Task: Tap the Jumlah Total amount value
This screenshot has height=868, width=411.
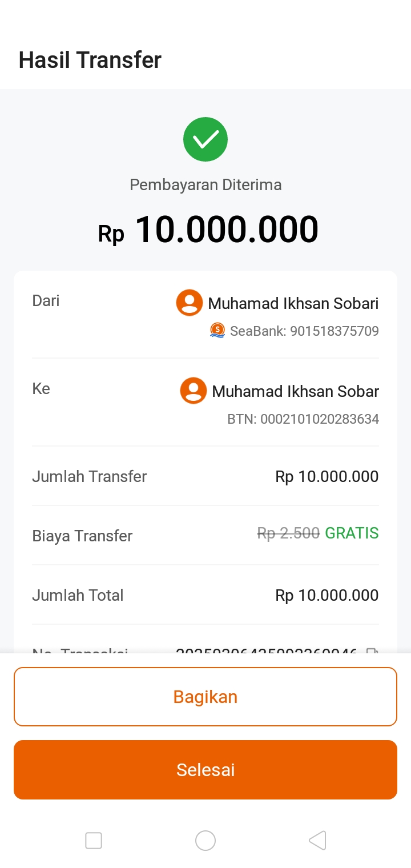Action: click(327, 595)
